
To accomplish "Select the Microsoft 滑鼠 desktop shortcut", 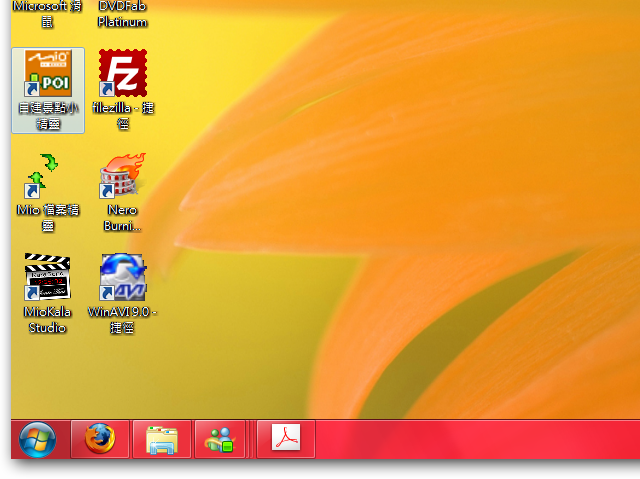I will [x=47, y=14].
